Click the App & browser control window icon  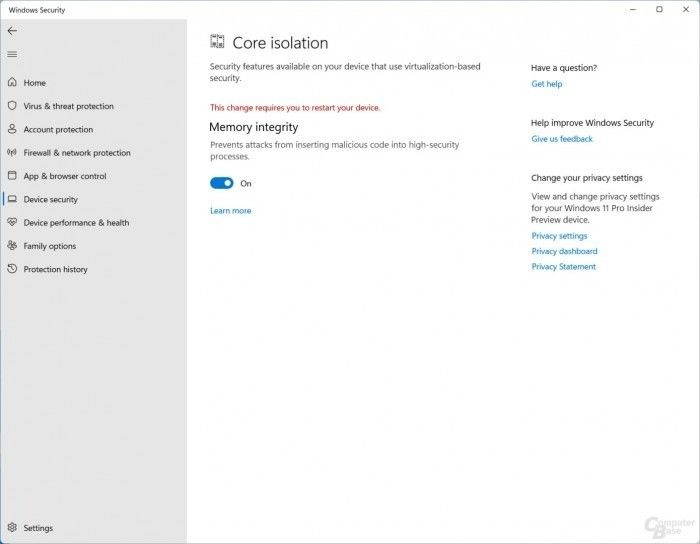[x=12, y=175]
